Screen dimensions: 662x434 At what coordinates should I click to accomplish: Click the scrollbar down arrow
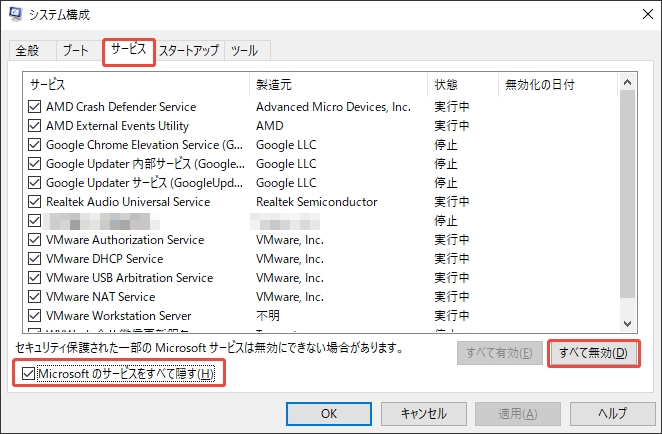(x=627, y=324)
